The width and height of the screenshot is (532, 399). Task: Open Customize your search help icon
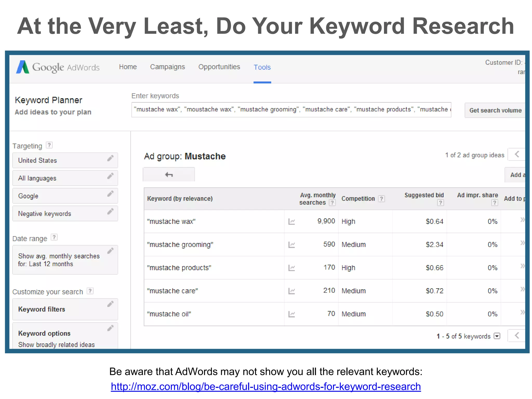(x=90, y=291)
